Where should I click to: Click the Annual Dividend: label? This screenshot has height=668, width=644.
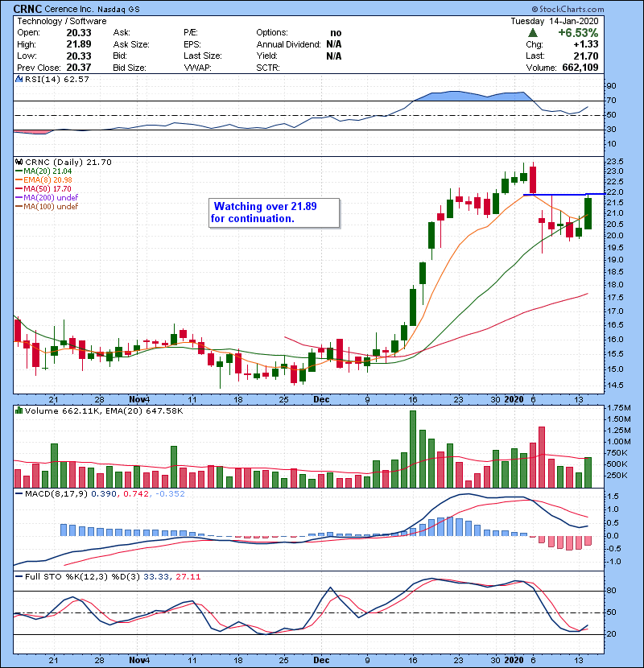coord(288,44)
